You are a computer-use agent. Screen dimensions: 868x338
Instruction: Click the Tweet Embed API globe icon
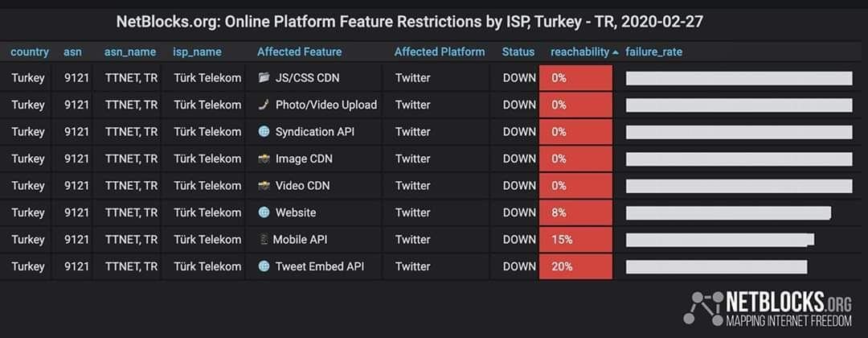click(264, 266)
